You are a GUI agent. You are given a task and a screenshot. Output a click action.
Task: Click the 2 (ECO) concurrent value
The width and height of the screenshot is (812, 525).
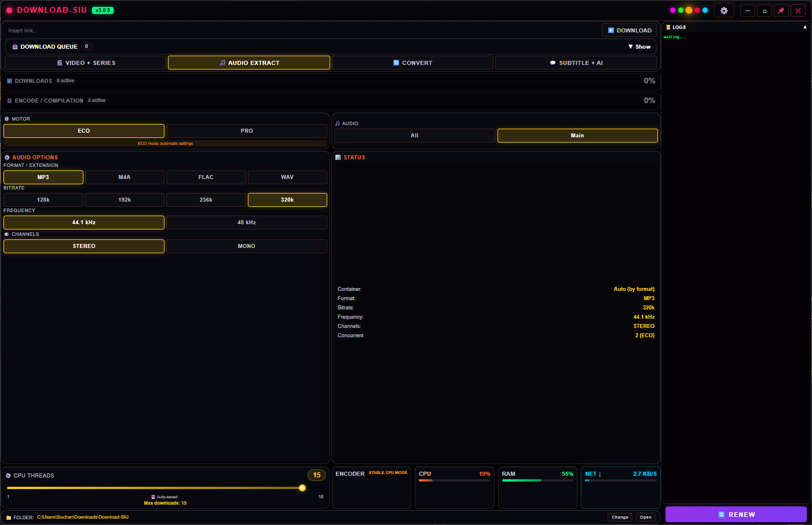pos(645,336)
